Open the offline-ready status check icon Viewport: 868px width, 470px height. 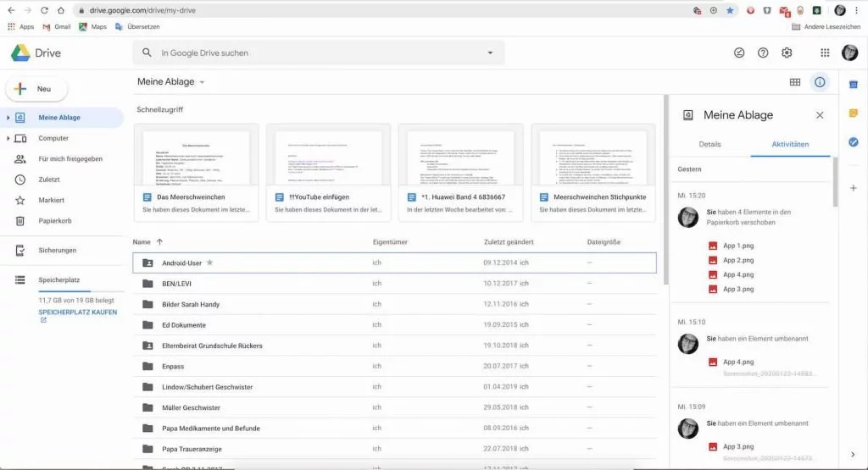click(x=739, y=53)
